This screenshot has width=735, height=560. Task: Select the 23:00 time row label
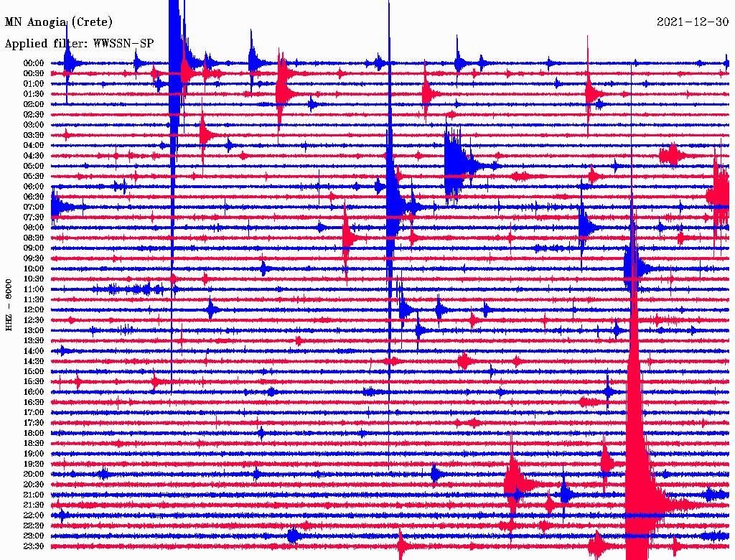tap(34, 536)
